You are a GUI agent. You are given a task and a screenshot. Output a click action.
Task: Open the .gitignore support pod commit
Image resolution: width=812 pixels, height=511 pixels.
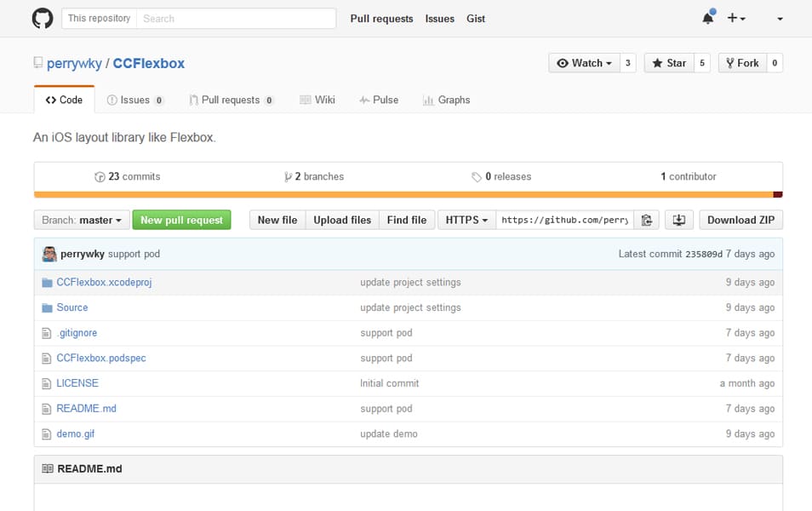pyautogui.click(x=386, y=333)
